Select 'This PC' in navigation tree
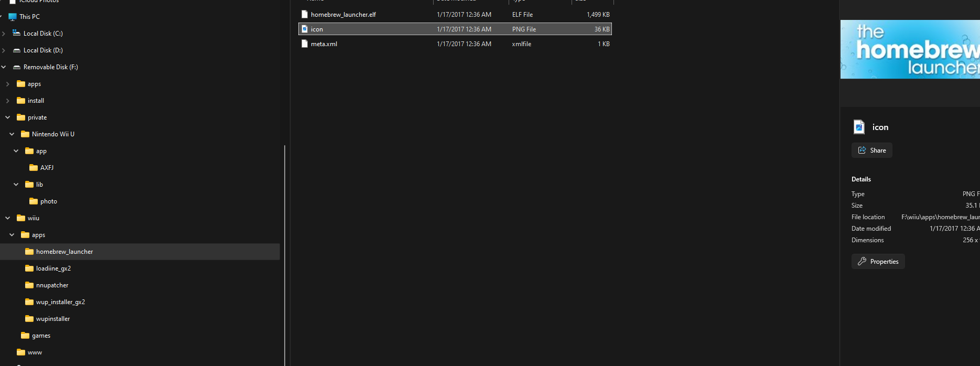This screenshot has width=980, height=366. tap(29, 17)
